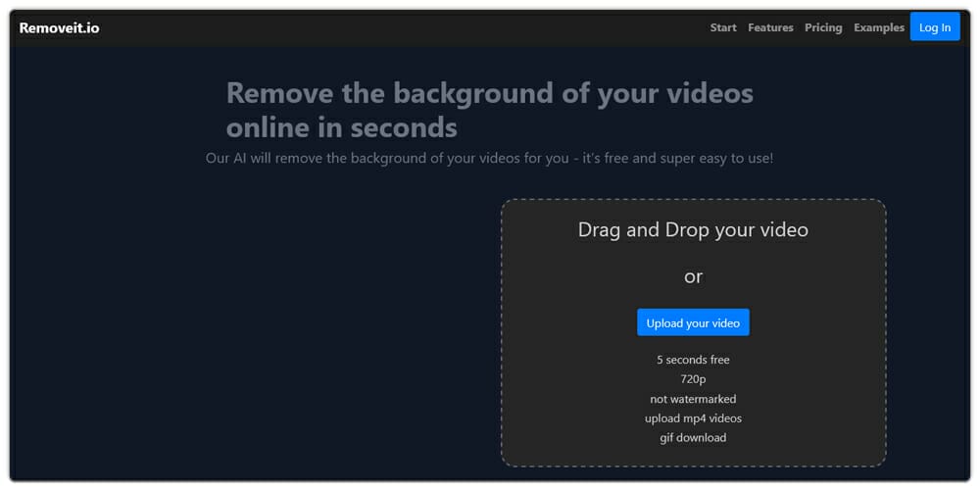980x490 pixels.
Task: Select the 'or' separator in the upload box
Action: pyautogui.click(x=693, y=277)
